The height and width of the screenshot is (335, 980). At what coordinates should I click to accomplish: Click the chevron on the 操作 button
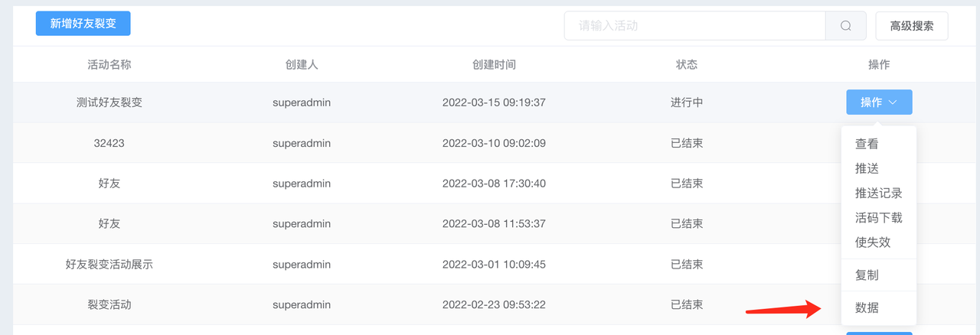tap(893, 102)
